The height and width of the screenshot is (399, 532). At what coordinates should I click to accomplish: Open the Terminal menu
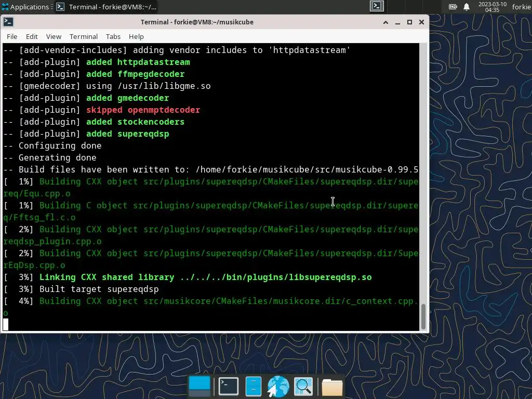[x=84, y=37]
